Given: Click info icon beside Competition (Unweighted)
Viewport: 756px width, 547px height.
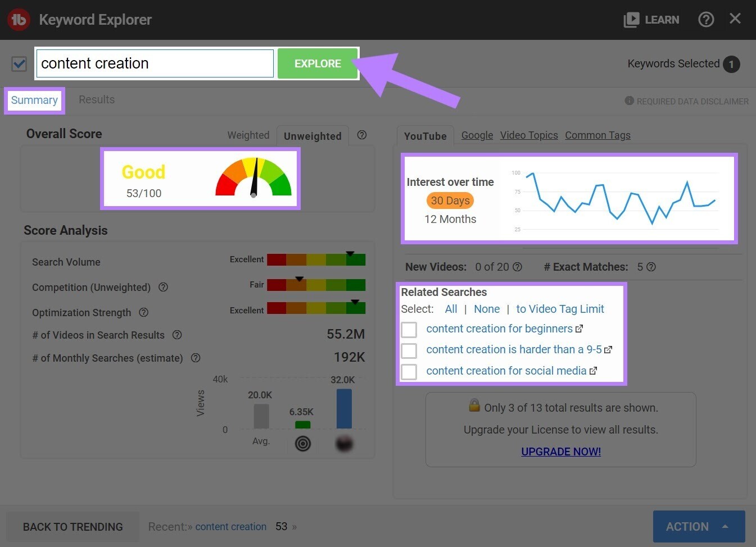Looking at the screenshot, I should [163, 287].
